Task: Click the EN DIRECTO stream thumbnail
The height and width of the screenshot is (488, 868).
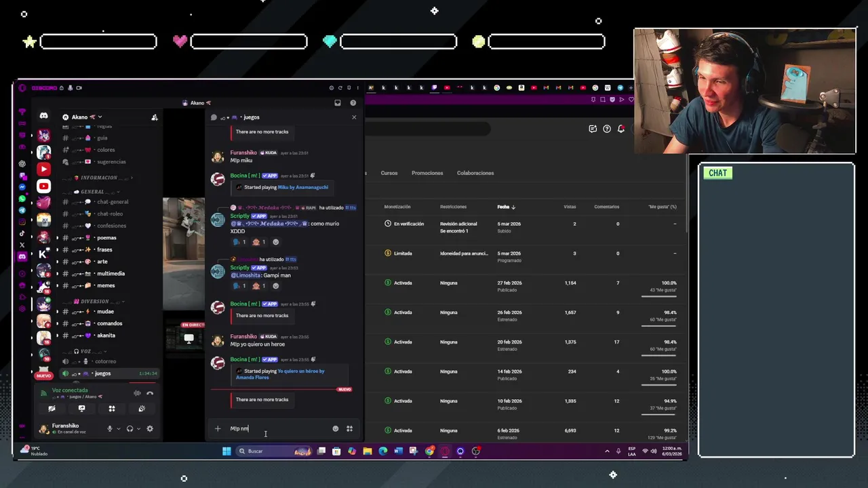Action: click(x=185, y=337)
